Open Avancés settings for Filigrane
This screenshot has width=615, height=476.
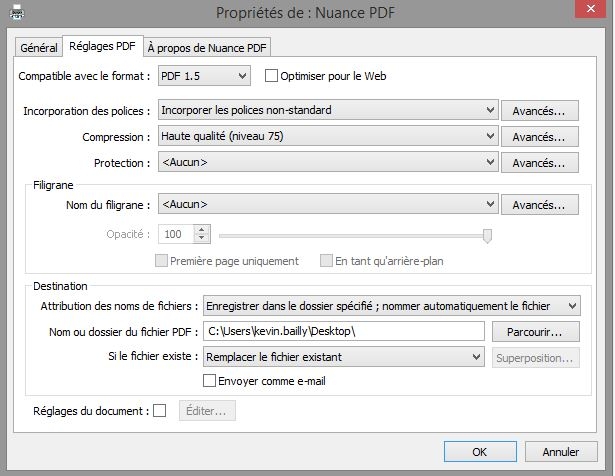click(x=539, y=205)
